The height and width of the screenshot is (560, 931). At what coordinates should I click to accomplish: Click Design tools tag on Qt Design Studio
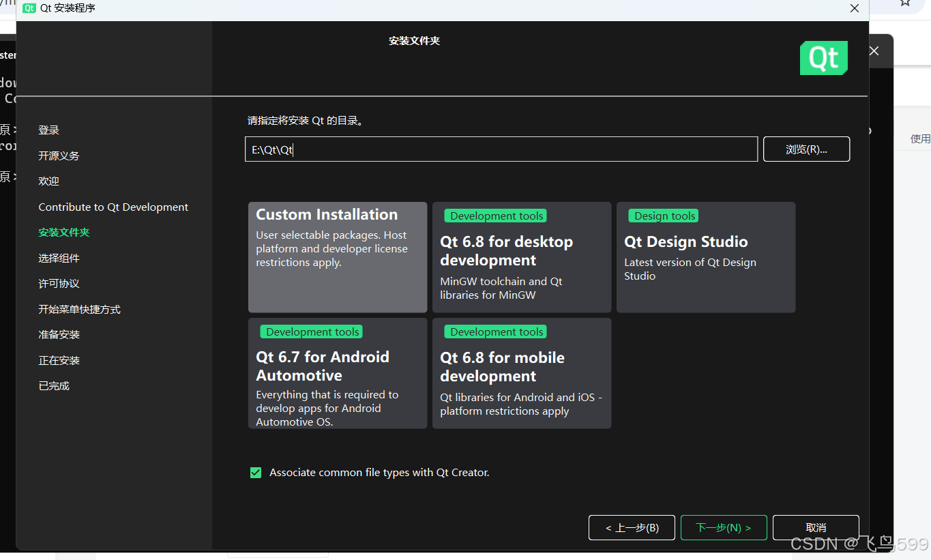tap(664, 216)
